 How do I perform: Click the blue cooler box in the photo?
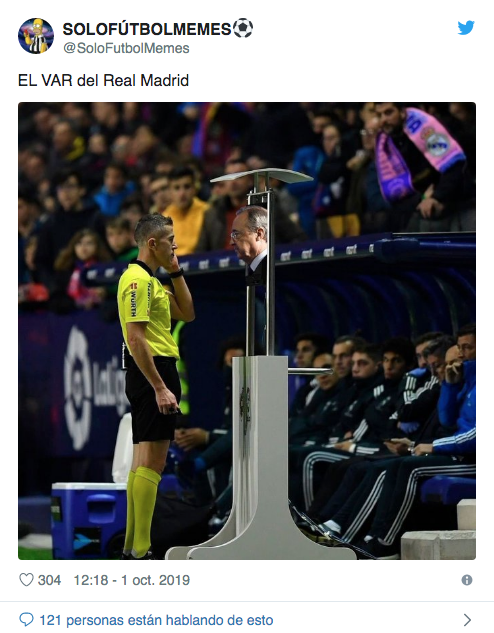(87, 519)
